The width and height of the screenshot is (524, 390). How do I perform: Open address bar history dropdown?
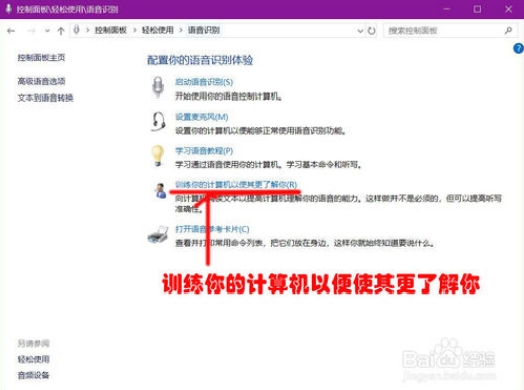point(360,31)
